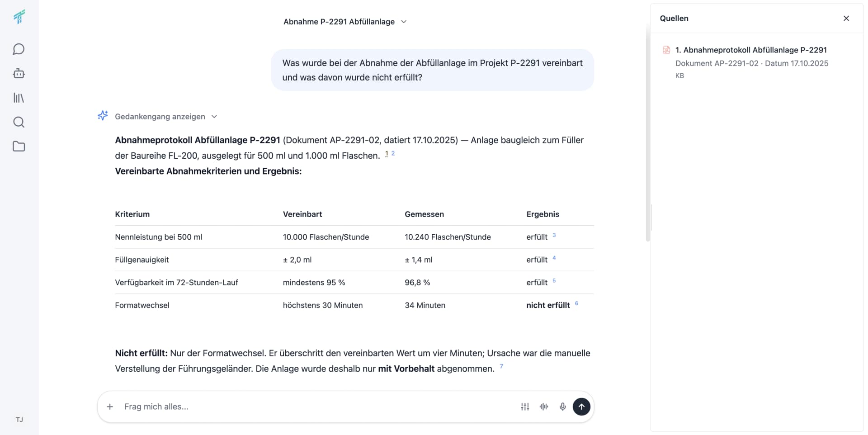Click citation 2 after FL-200 sentence
Viewport: 868px width, 435px height.
(x=393, y=153)
